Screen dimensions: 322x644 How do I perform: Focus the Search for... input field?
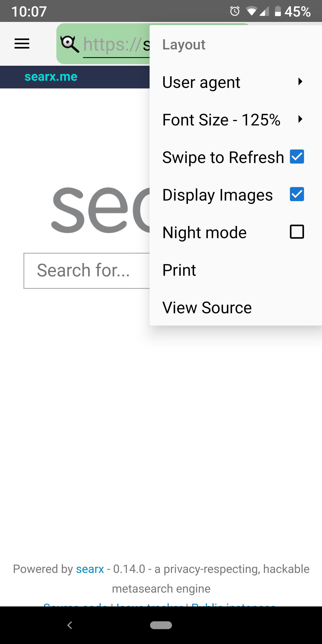87,271
